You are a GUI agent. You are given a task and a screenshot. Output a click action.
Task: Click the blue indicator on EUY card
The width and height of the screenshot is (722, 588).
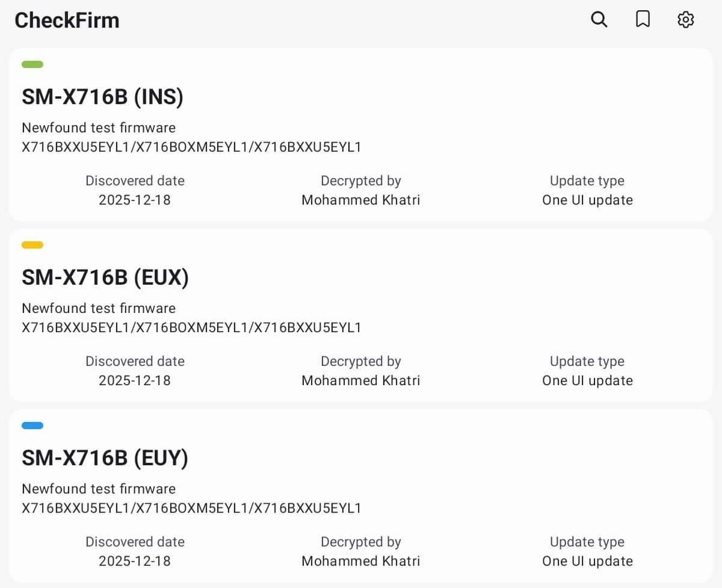click(32, 426)
